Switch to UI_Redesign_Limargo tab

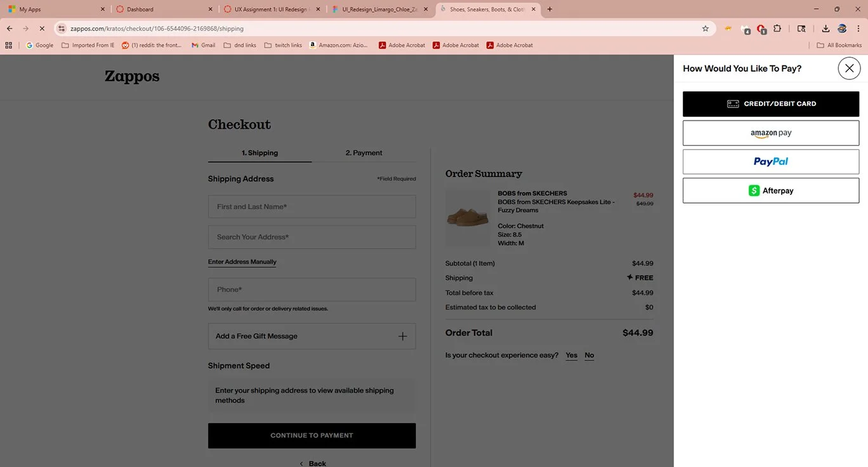pyautogui.click(x=379, y=10)
